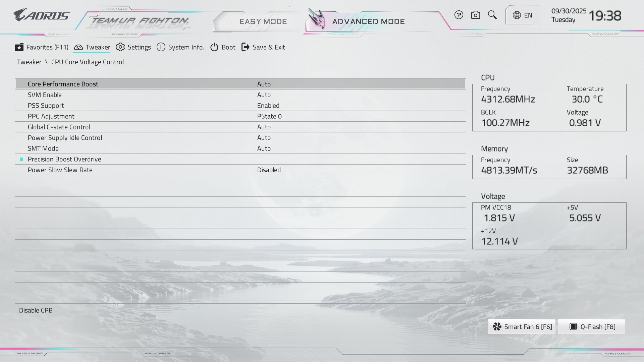
Task: Go to the Save & Exit menu
Action: point(263,47)
